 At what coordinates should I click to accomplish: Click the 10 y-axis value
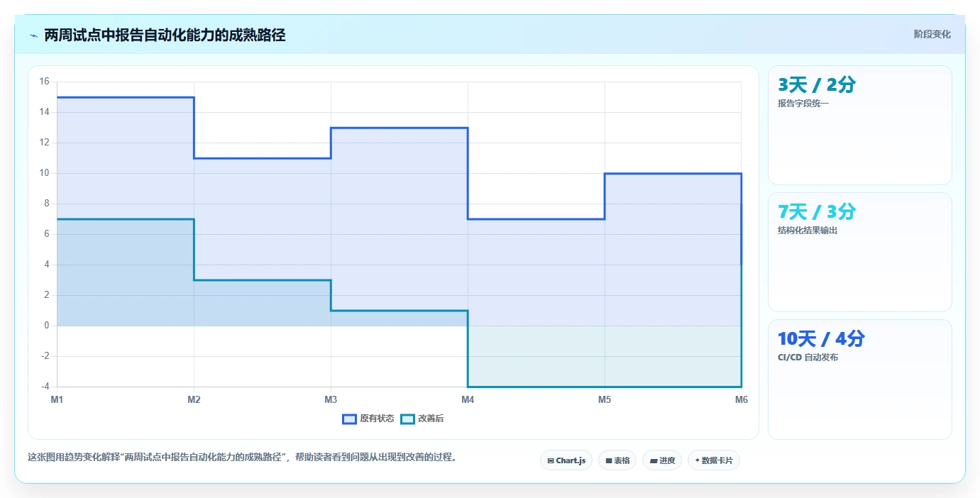point(44,173)
